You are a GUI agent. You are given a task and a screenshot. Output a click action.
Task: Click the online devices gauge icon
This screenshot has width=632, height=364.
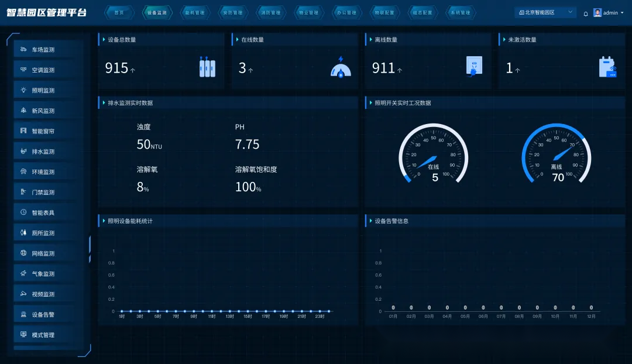coord(341,67)
